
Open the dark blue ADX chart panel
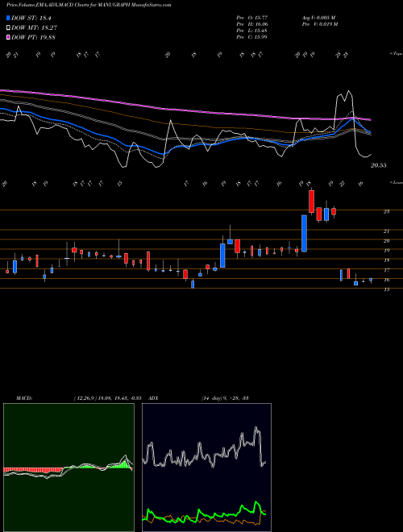click(x=206, y=468)
